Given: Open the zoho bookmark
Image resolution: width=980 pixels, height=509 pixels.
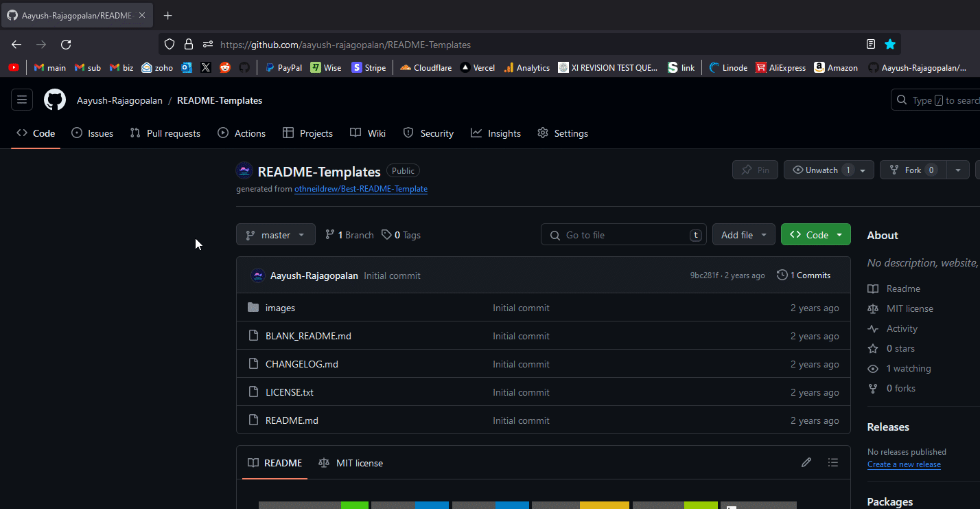Looking at the screenshot, I should click(x=157, y=67).
